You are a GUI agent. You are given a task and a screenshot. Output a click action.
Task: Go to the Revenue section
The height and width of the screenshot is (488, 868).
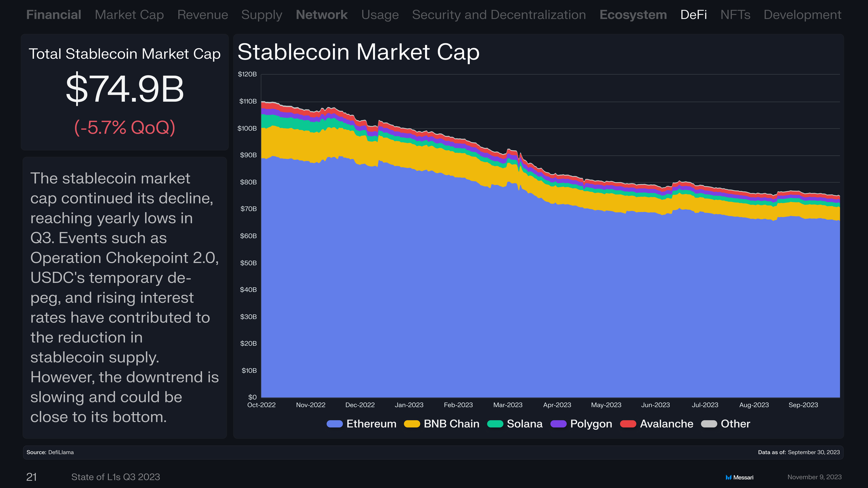point(203,15)
